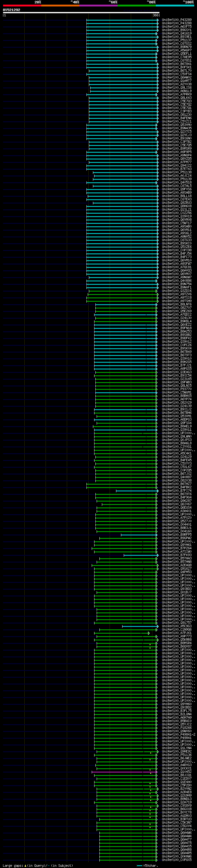Click the red 20% legend color bar
Viewport: 197px width, 868px height.
click(x=22, y=6)
